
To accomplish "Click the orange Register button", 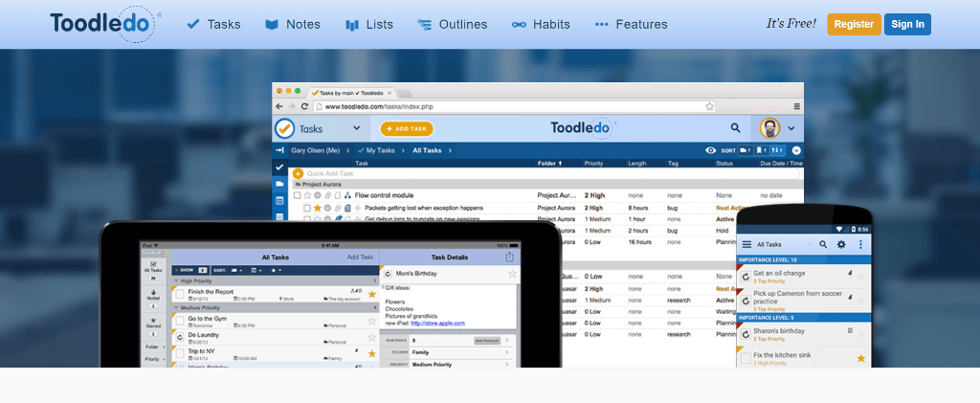I will (854, 24).
